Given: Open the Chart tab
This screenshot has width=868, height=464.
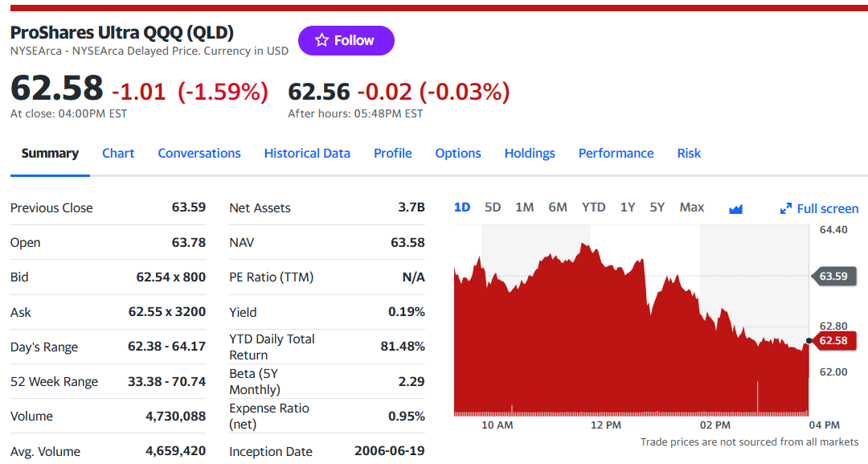Looking at the screenshot, I should [118, 154].
